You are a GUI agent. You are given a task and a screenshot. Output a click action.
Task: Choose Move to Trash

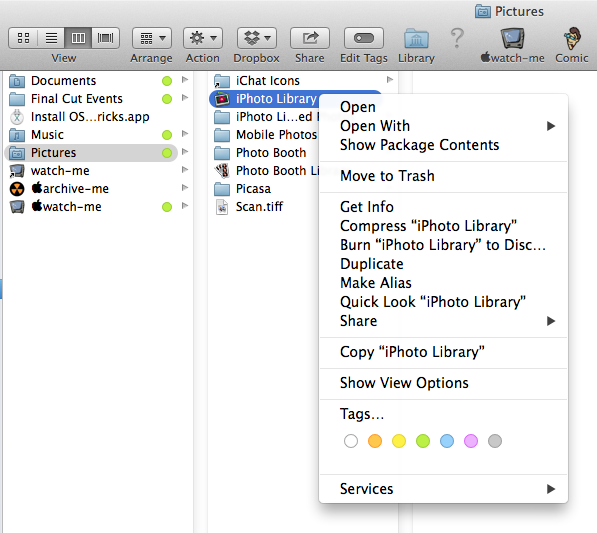(444, 176)
